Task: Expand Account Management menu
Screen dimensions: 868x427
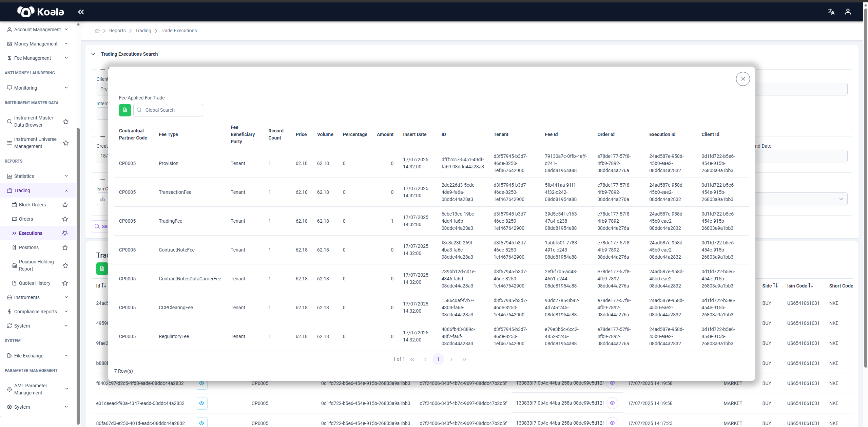Action: (38, 30)
